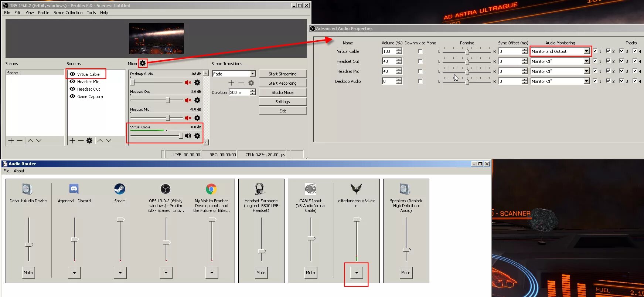This screenshot has width=644, height=297.
Task: Click the Discord icon in Audio Router
Action: 74,189
